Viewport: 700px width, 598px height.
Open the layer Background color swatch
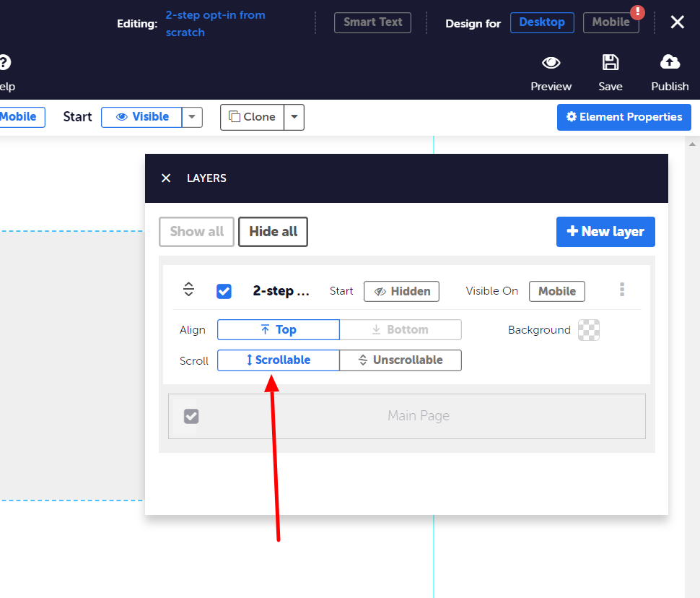[x=589, y=330]
